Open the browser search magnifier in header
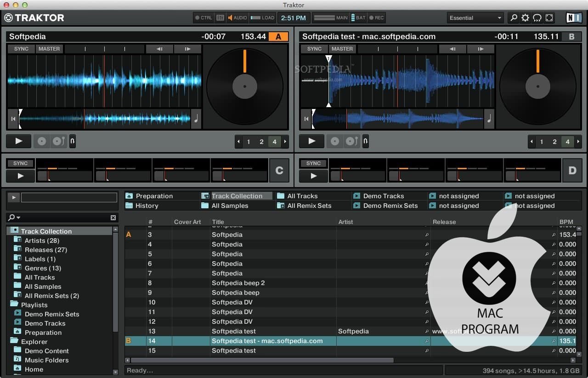 pos(514,18)
